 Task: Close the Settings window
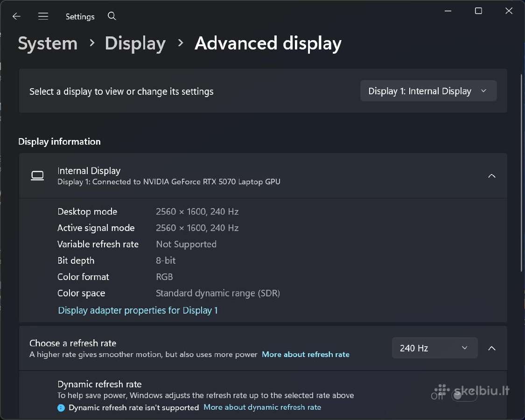point(509,11)
